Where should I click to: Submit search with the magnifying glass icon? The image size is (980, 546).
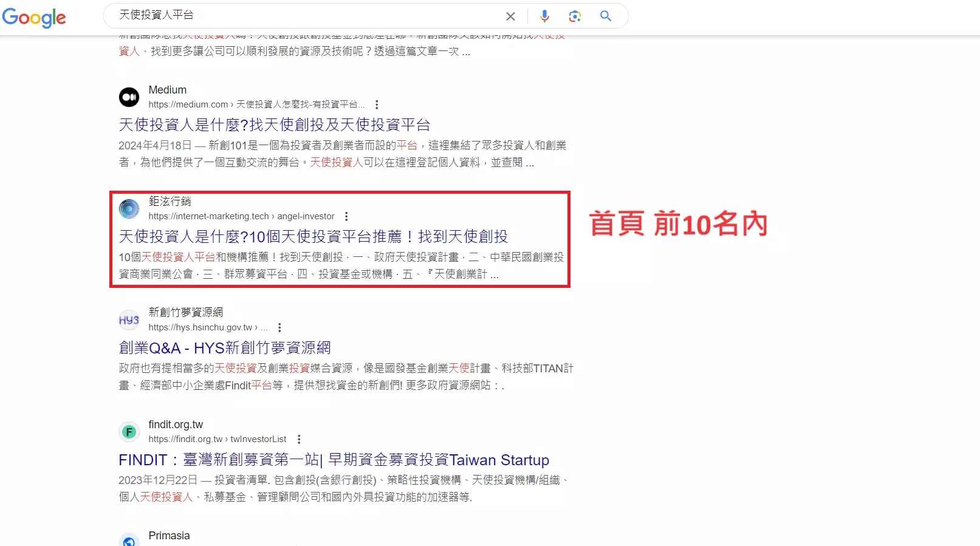(x=606, y=16)
